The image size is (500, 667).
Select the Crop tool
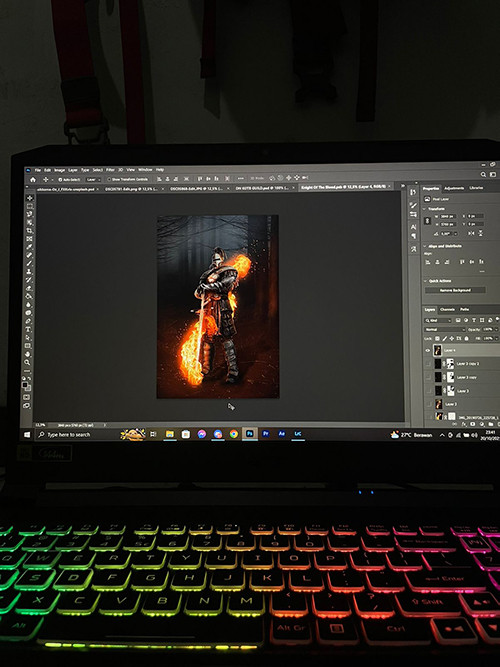(29, 231)
